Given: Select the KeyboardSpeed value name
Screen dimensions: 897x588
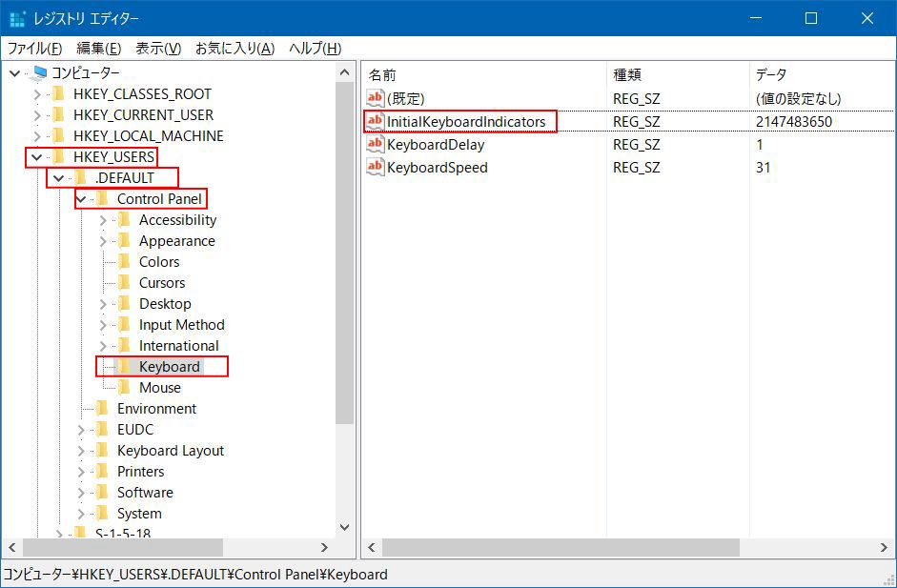Looking at the screenshot, I should [x=438, y=168].
